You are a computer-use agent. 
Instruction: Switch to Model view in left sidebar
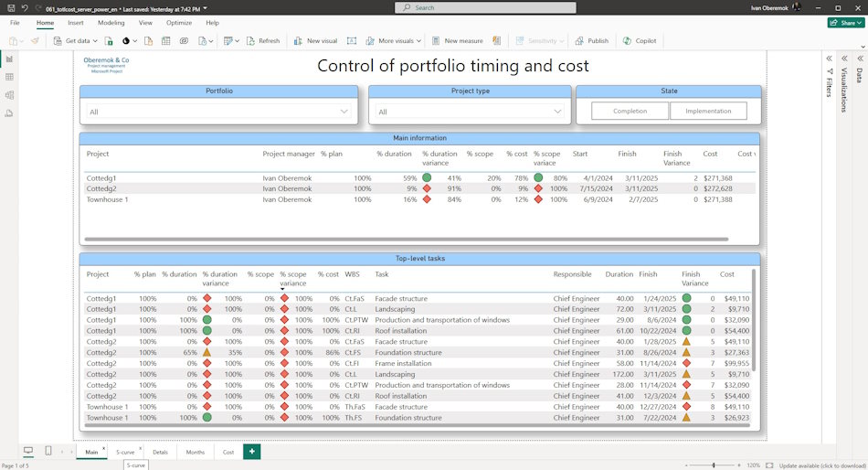point(9,95)
